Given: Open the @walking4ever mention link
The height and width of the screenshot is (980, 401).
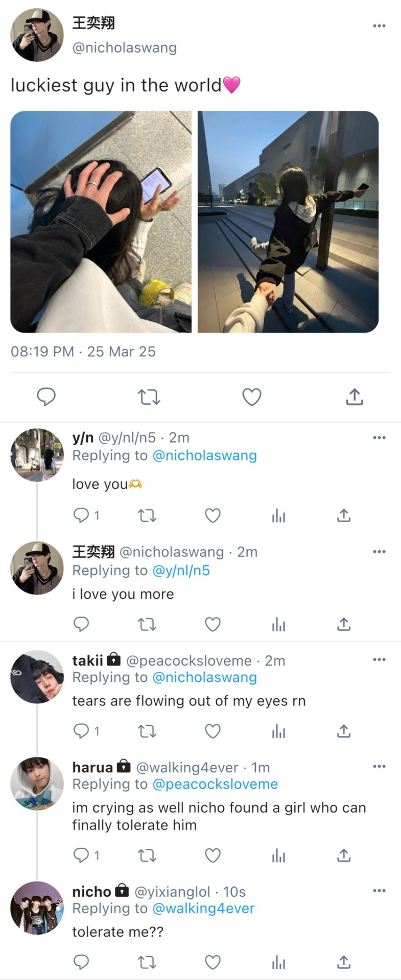Looking at the screenshot, I should tap(203, 908).
